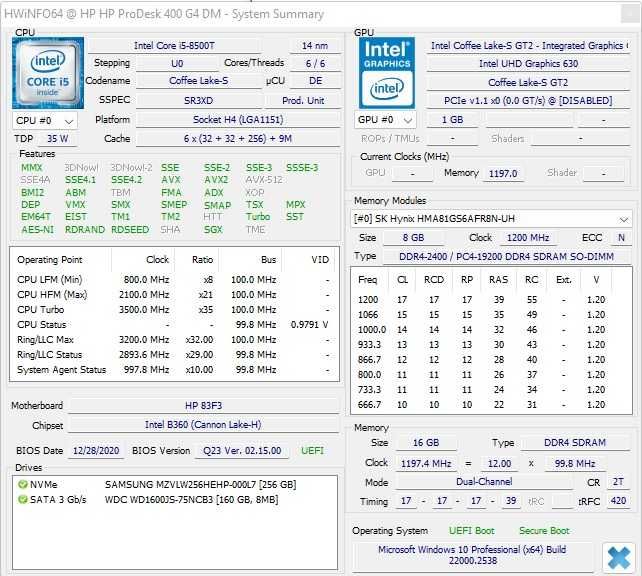
Task: Click the Intel Coffee Lake-S GT2 Integrated Graphics field
Action: coord(528,46)
